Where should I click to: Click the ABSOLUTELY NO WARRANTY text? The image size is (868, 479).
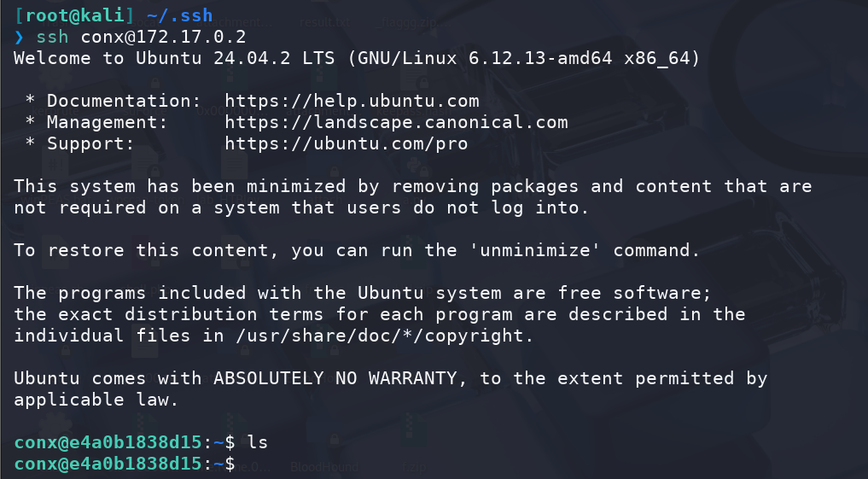[335, 378]
